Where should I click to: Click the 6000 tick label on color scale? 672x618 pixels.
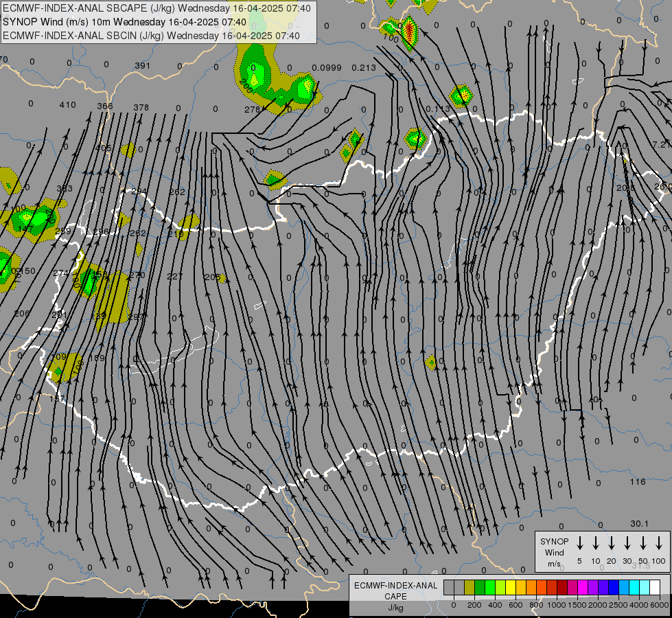point(660,605)
